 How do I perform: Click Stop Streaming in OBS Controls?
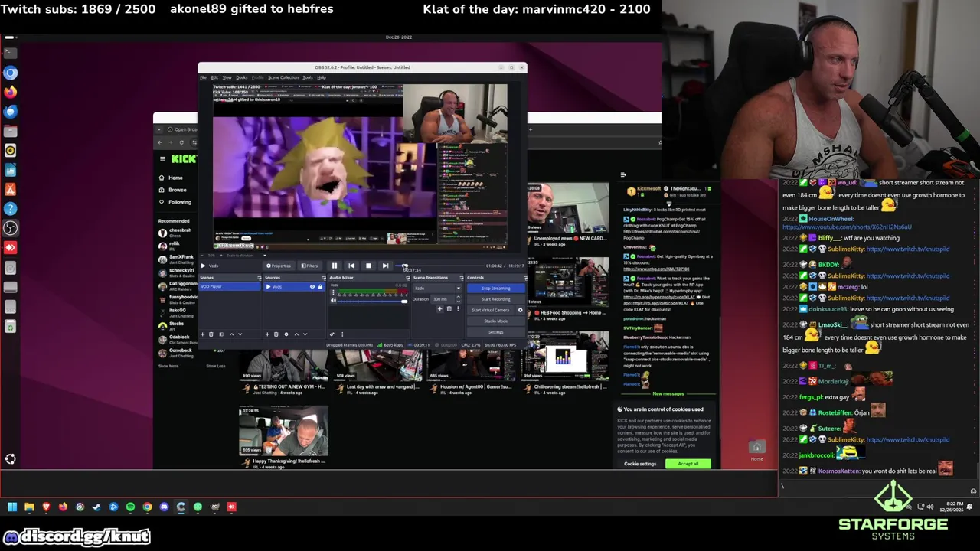(x=496, y=289)
